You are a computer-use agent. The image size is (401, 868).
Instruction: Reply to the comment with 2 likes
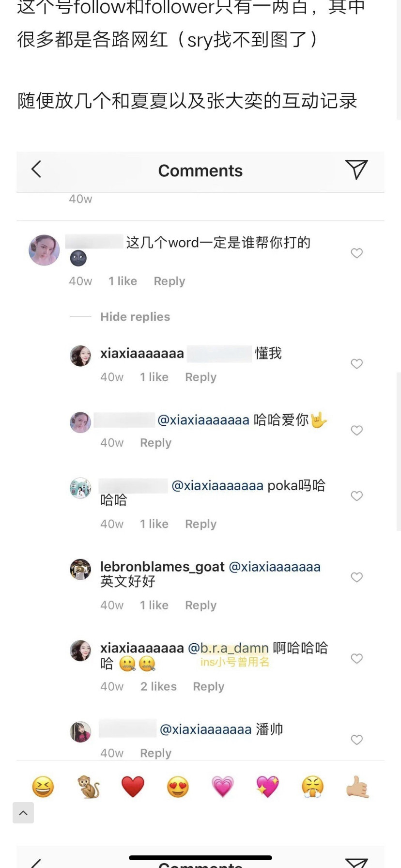(209, 687)
